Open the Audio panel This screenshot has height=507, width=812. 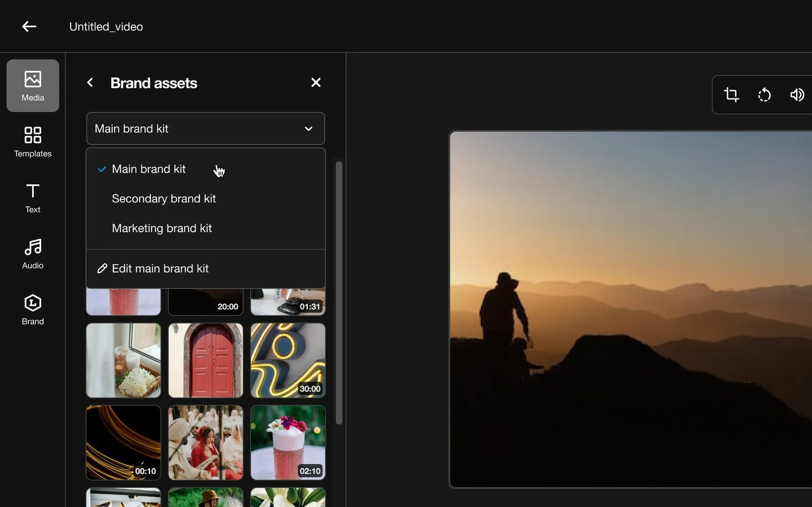pos(33,253)
